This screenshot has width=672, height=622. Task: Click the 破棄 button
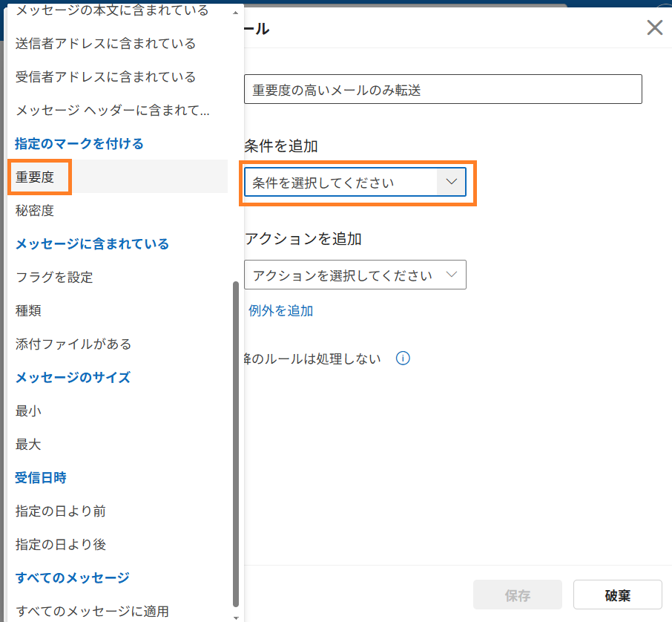617,594
